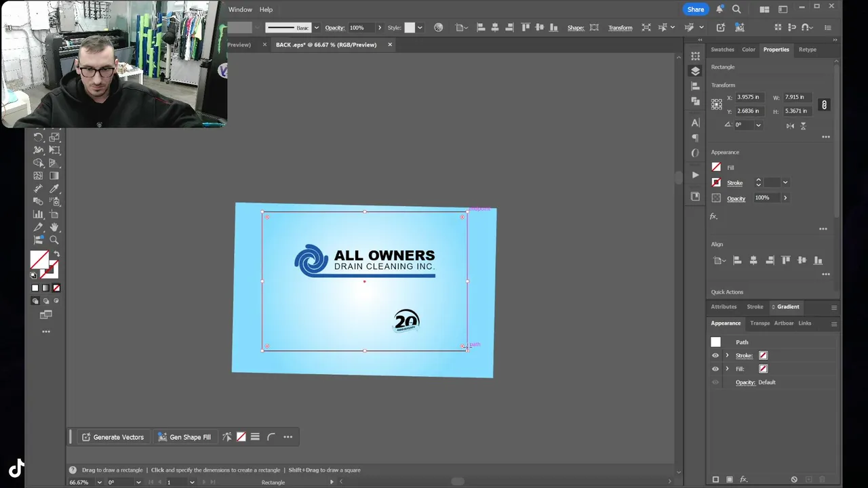Viewport: 868px width, 488px height.
Task: Expand Opacity options arrow in Appearance section
Action: (x=785, y=198)
